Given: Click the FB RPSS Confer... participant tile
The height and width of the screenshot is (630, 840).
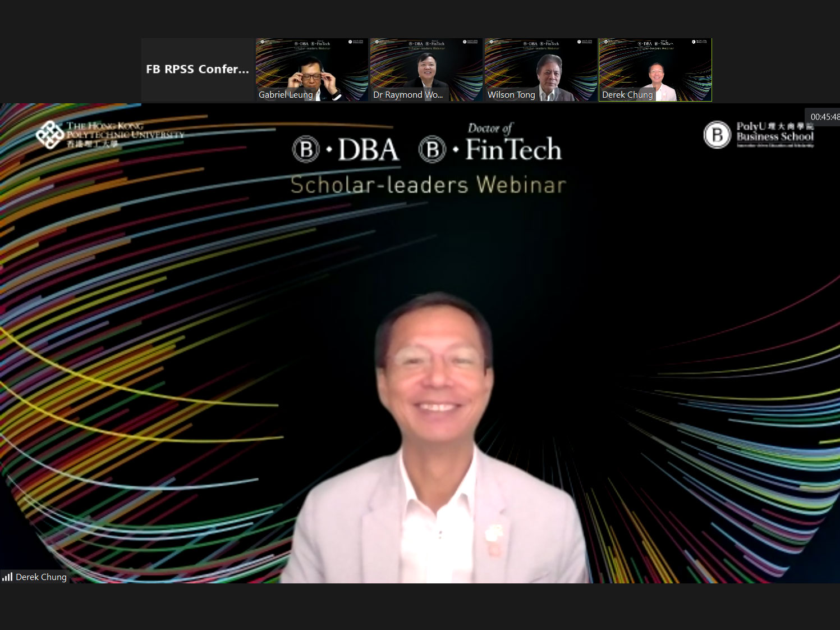Looking at the screenshot, I should click(x=198, y=69).
